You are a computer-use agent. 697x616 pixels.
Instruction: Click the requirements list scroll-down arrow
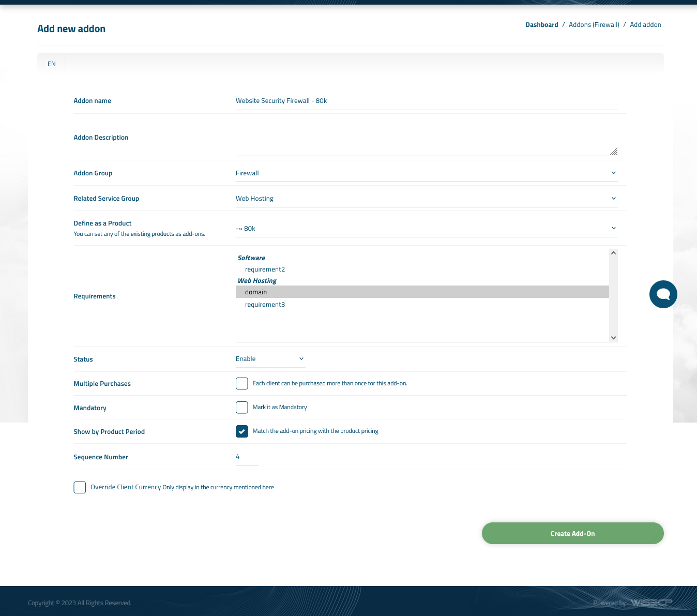click(613, 338)
